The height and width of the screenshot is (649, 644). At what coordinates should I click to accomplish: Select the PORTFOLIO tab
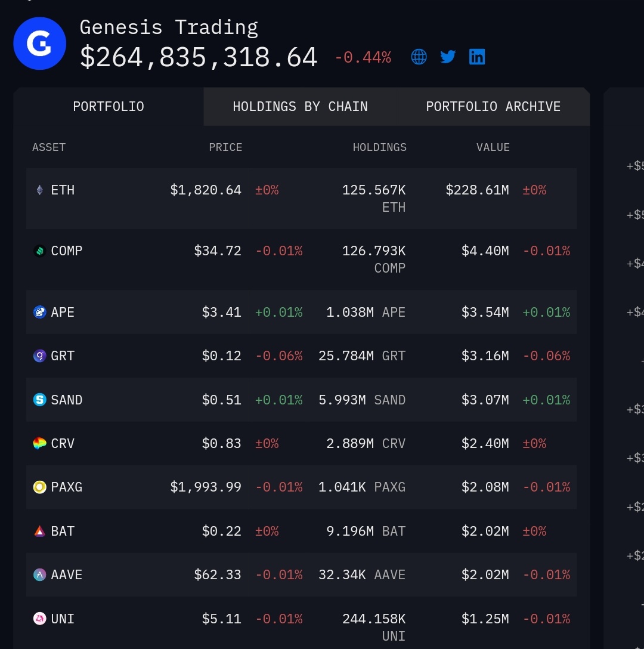pyautogui.click(x=109, y=106)
